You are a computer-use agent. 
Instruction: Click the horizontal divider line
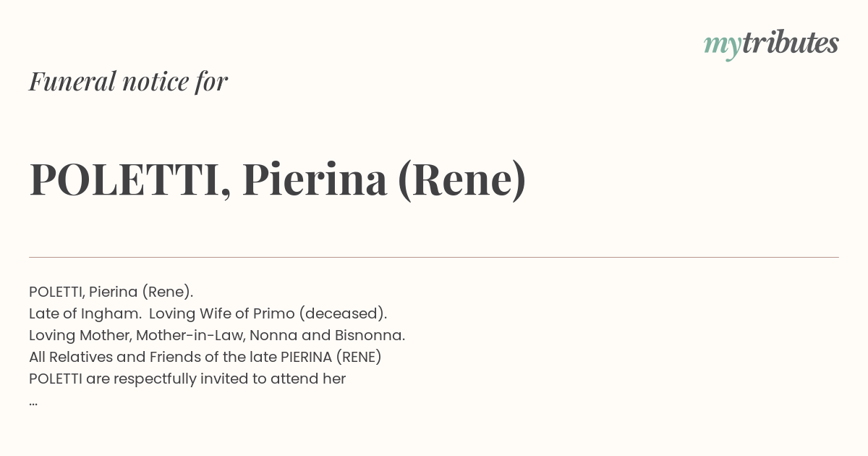click(434, 257)
